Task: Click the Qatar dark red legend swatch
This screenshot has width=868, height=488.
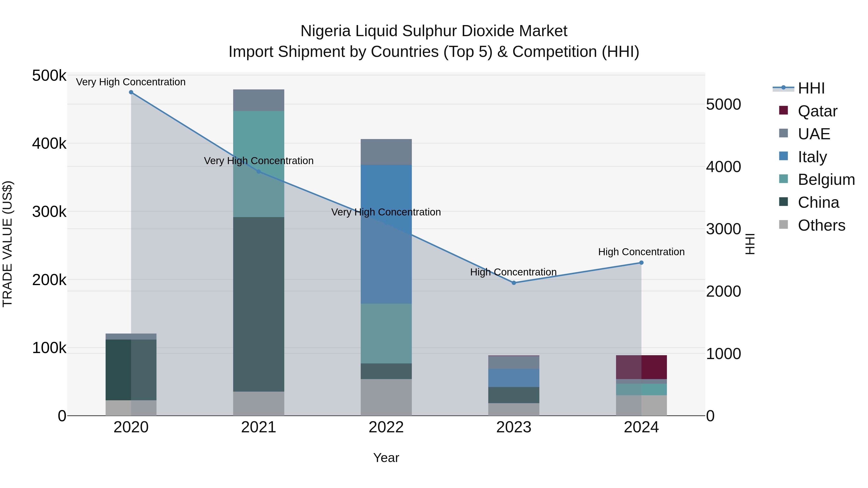Action: 783,110
